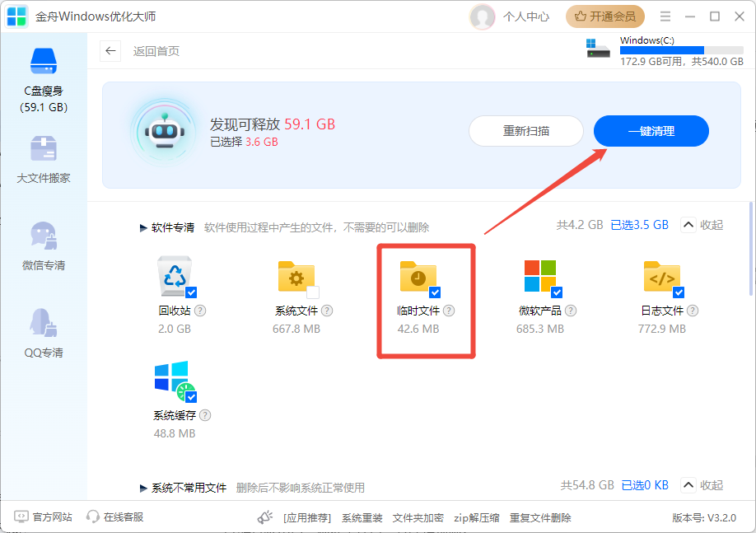Viewport: 756px width, 533px height.
Task: Check the 系统文件 checkbox
Action: pos(313,292)
